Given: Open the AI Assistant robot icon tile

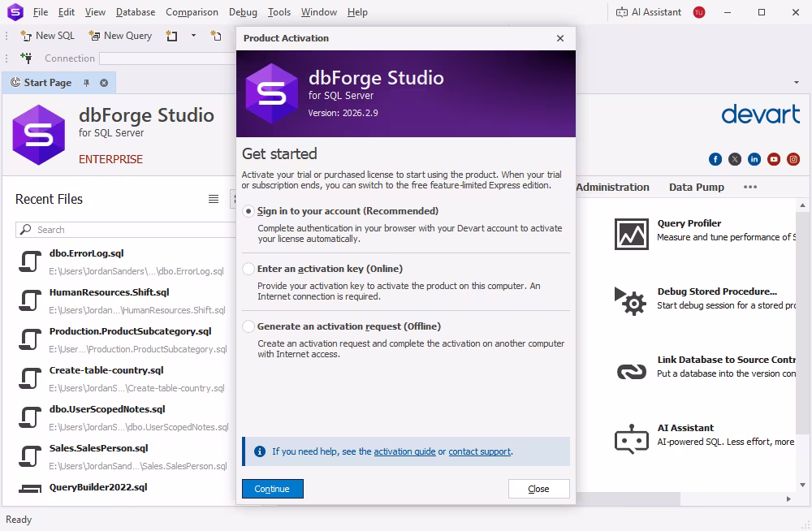Looking at the screenshot, I should [632, 438].
